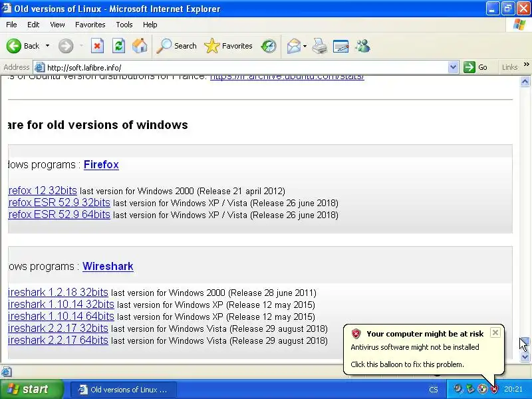
Task: Open the Favorites menu
Action: [90, 25]
